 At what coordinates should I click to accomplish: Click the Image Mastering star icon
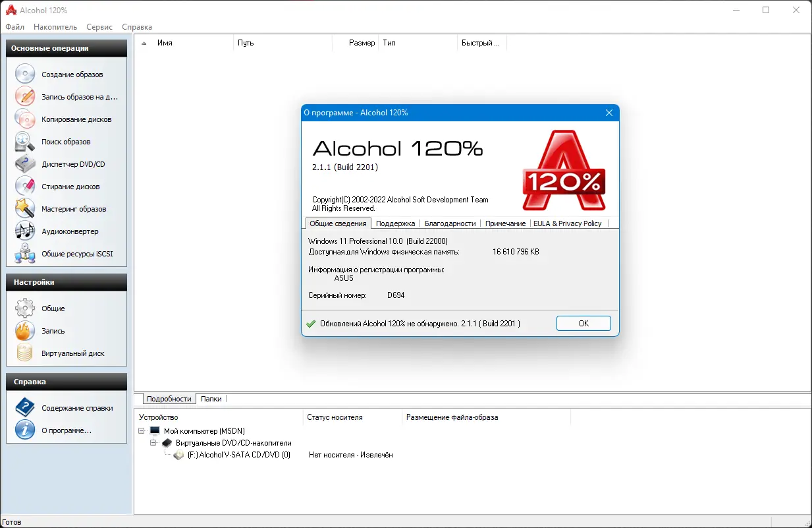[24, 209]
